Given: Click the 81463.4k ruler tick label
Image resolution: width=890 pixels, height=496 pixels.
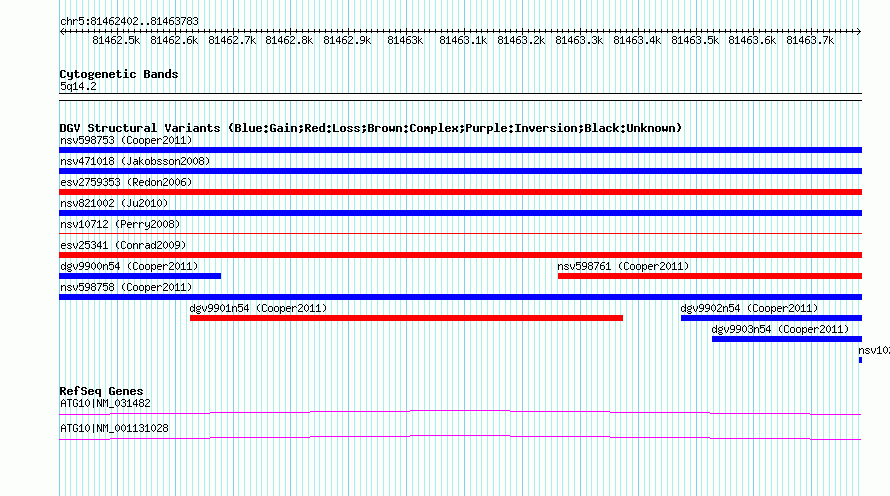Looking at the screenshot, I should [x=637, y=40].
